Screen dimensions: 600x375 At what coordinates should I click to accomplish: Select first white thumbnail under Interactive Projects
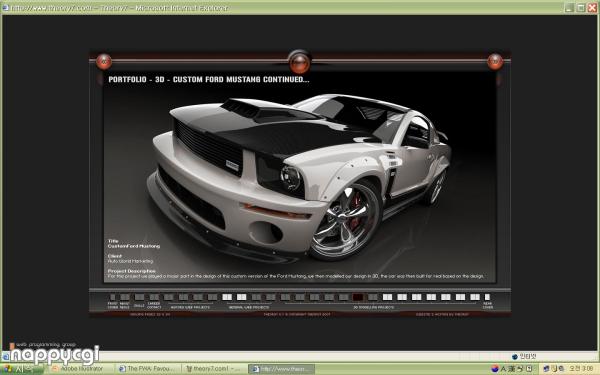pyautogui.click(x=227, y=297)
